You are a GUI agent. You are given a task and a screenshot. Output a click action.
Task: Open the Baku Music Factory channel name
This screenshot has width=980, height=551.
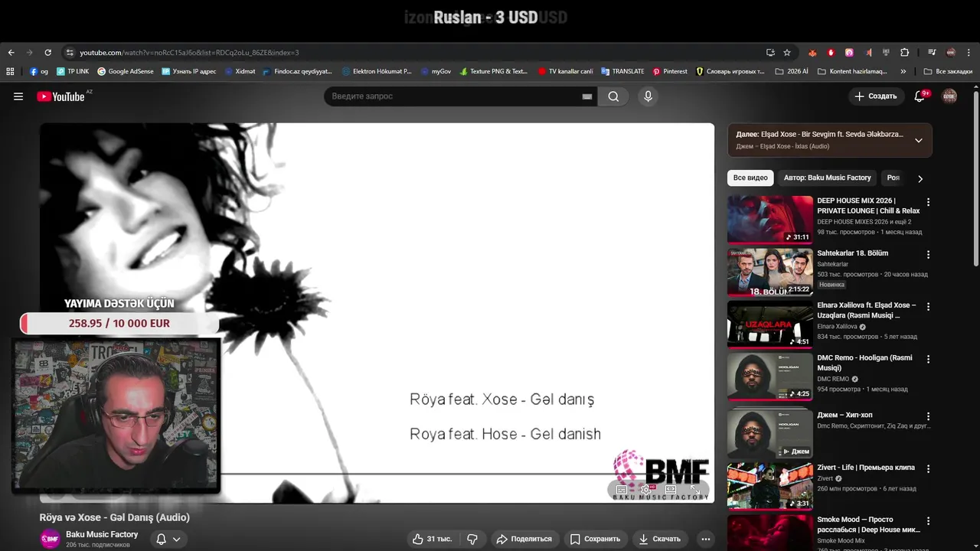pyautogui.click(x=102, y=534)
